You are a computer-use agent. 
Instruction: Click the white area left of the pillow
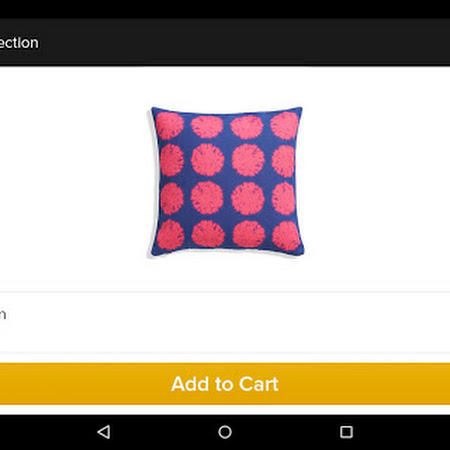[73, 180]
